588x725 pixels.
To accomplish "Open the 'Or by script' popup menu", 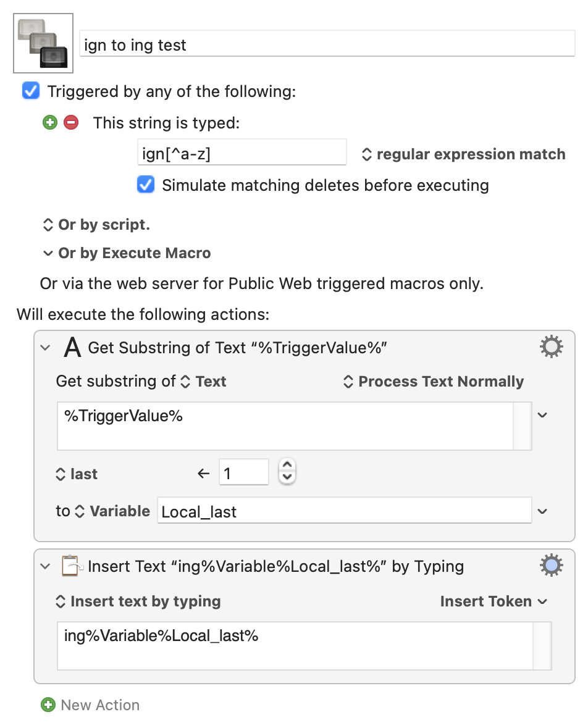I will point(96,225).
